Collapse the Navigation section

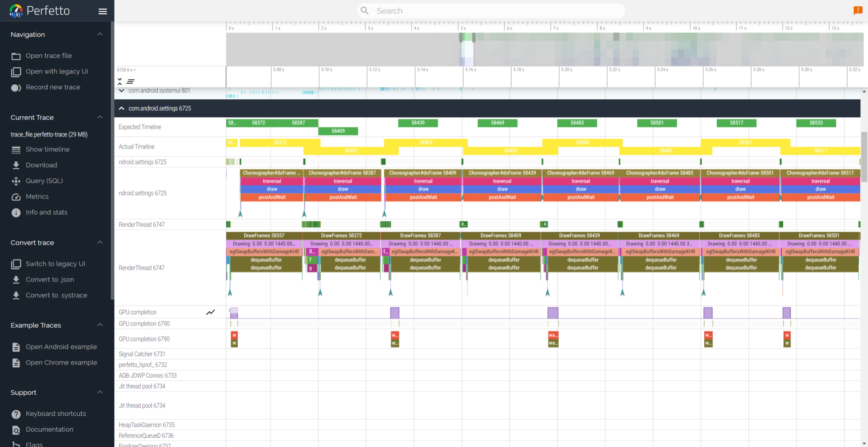pos(100,34)
